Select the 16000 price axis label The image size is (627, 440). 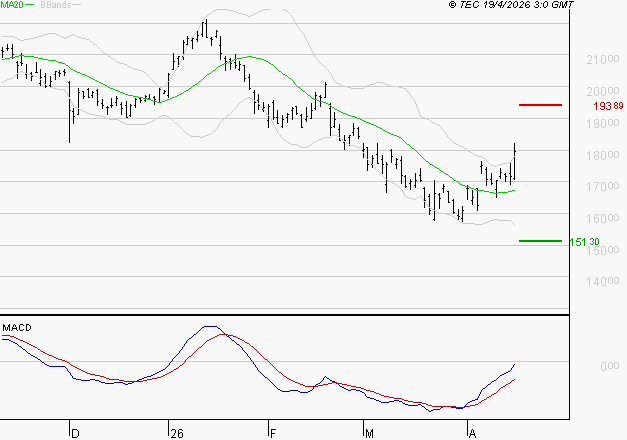coord(603,218)
